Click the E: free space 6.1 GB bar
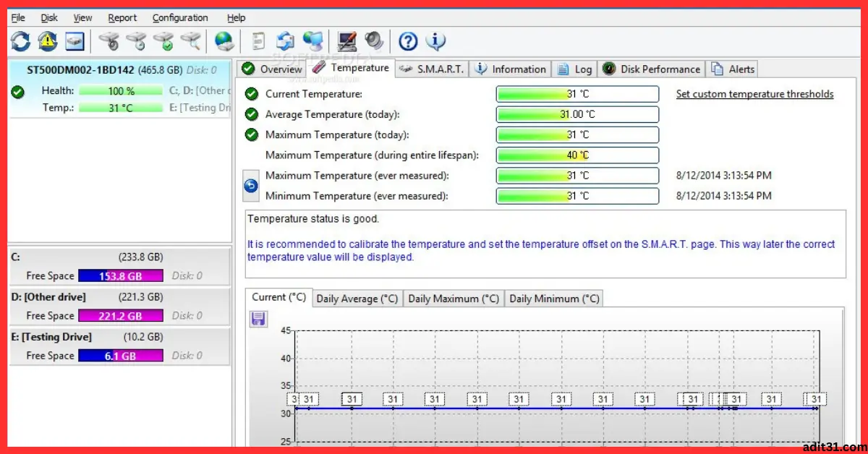Viewport: 868px width, 454px height. coord(121,356)
